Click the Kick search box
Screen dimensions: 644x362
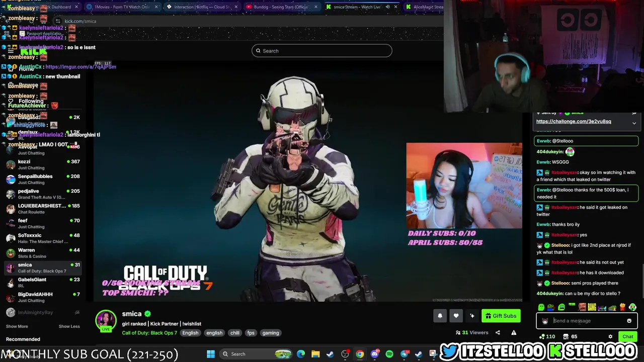pyautogui.click(x=322, y=51)
